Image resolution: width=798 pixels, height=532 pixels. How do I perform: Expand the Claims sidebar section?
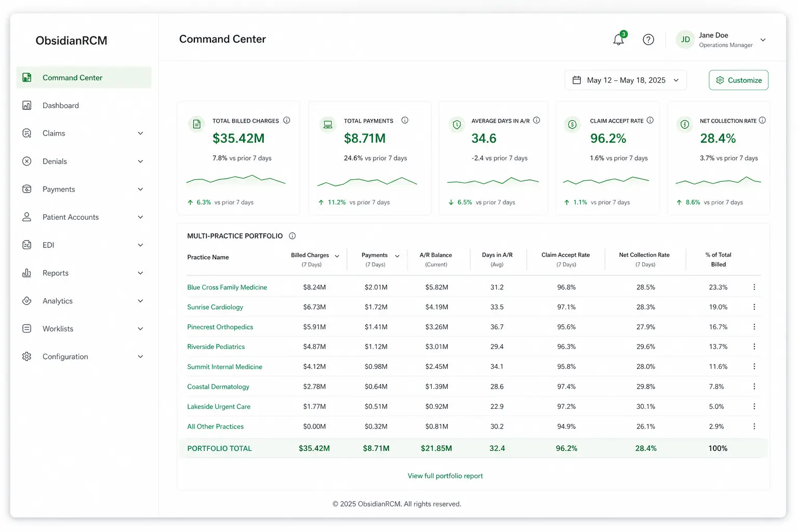tap(140, 134)
